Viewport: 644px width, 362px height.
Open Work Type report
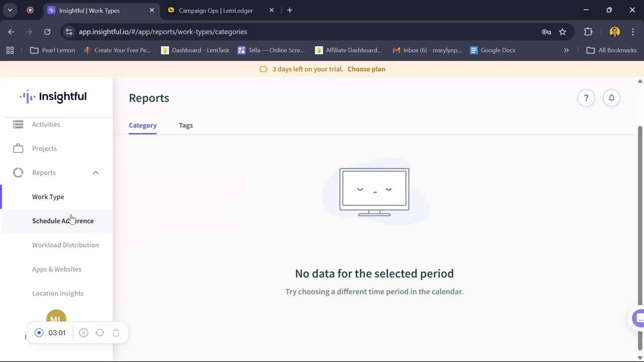coord(48,197)
